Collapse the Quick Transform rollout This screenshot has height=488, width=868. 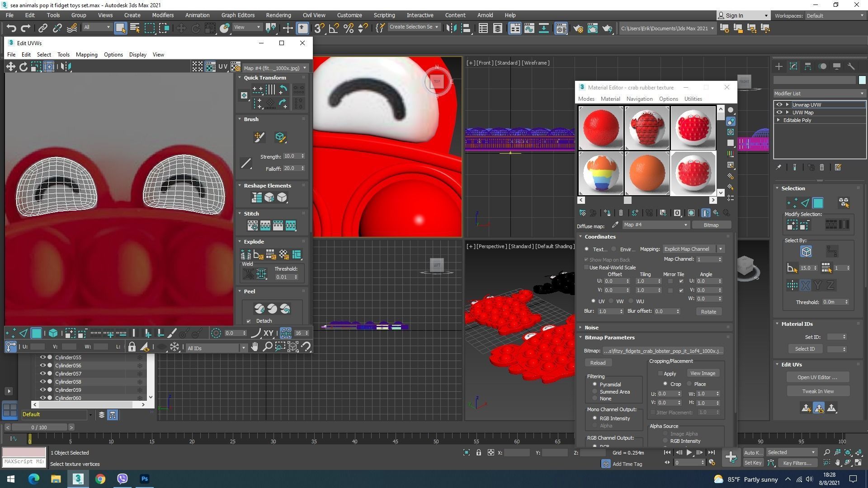coord(240,78)
